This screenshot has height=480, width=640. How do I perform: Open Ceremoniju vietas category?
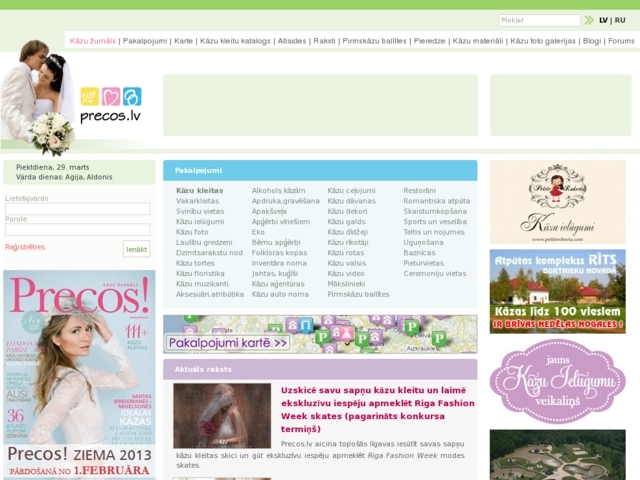pos(435,273)
